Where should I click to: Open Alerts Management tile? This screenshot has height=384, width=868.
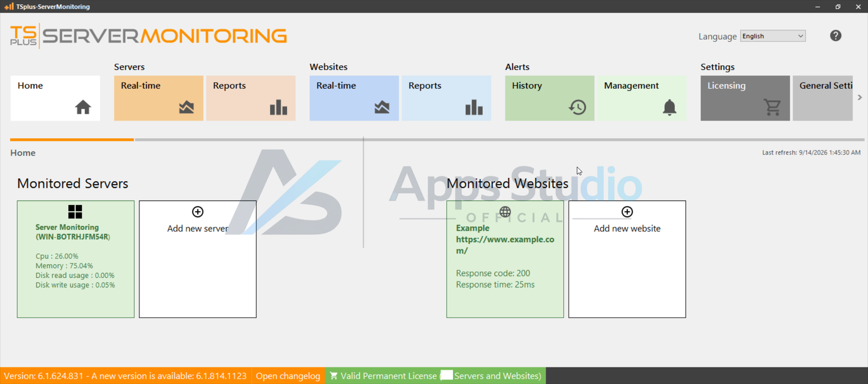tap(642, 98)
